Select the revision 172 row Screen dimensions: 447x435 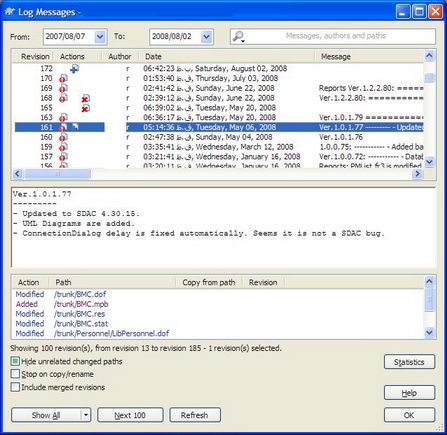point(218,69)
